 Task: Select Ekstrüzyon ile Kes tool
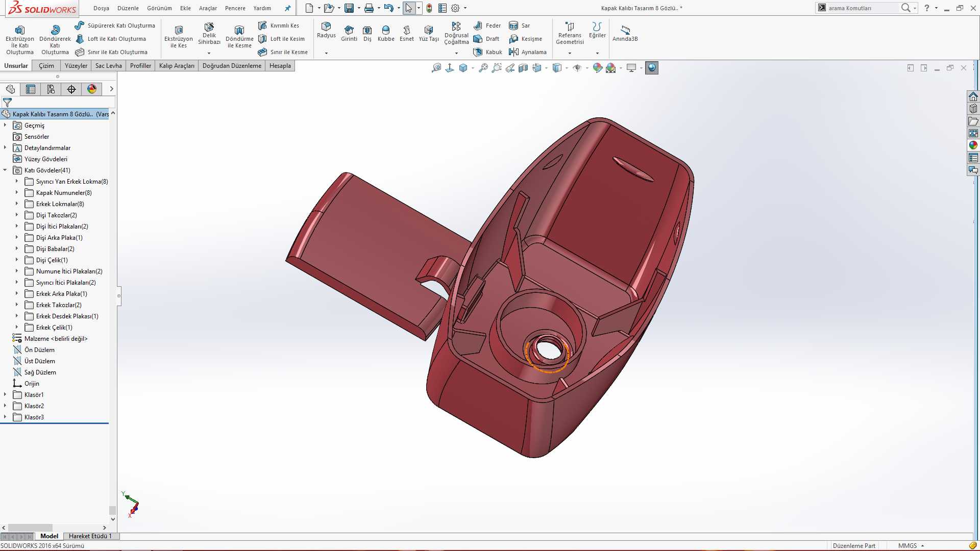179,37
